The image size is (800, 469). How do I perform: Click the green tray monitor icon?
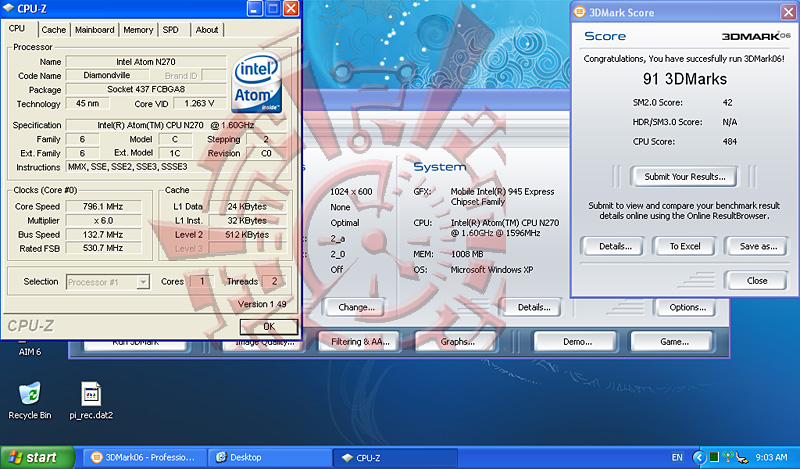pyautogui.click(x=714, y=457)
